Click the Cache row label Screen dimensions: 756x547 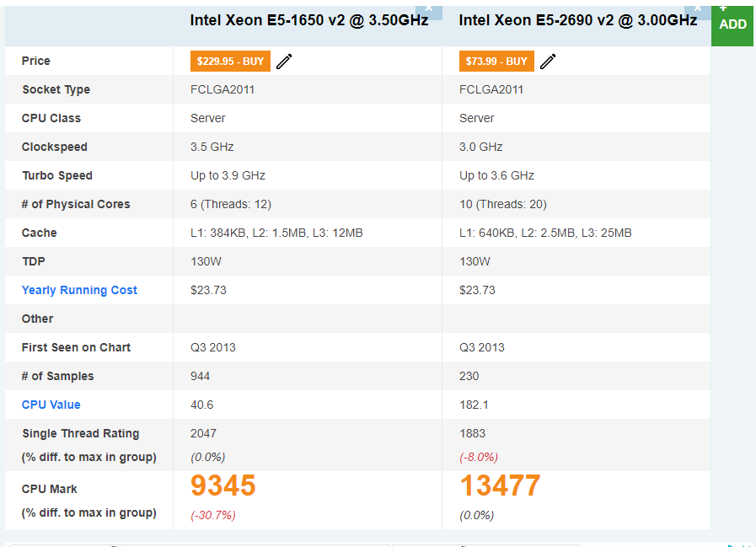pyautogui.click(x=39, y=233)
